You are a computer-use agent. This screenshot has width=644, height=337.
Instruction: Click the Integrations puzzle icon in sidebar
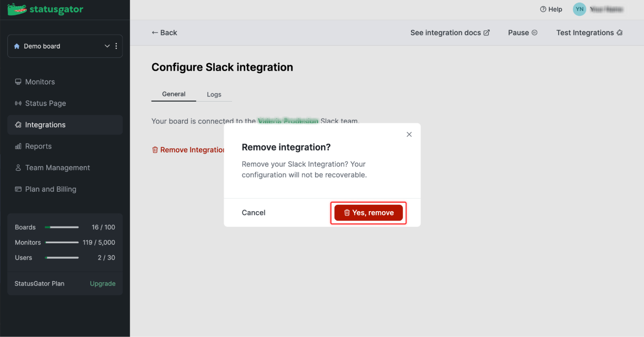[18, 125]
